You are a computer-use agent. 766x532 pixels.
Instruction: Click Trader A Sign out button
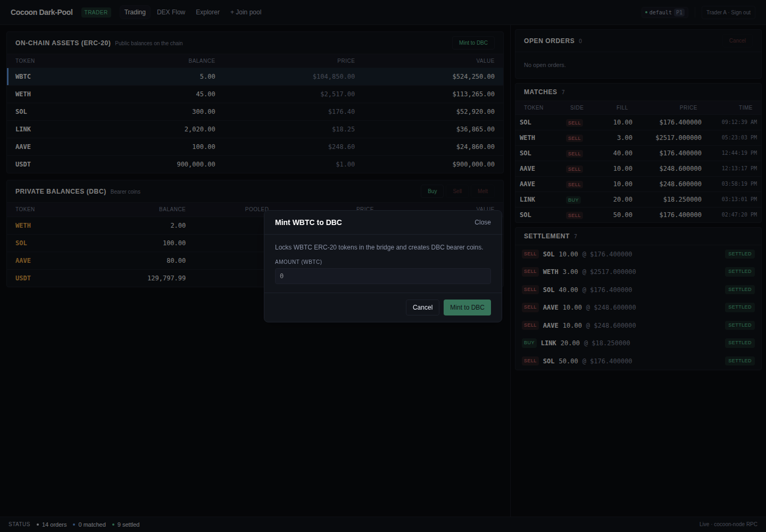[x=728, y=12]
